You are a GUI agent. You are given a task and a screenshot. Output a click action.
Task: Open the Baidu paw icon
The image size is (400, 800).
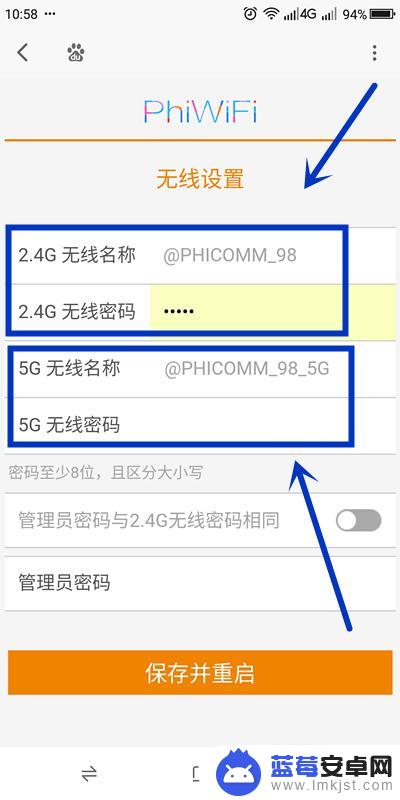tap(76, 53)
